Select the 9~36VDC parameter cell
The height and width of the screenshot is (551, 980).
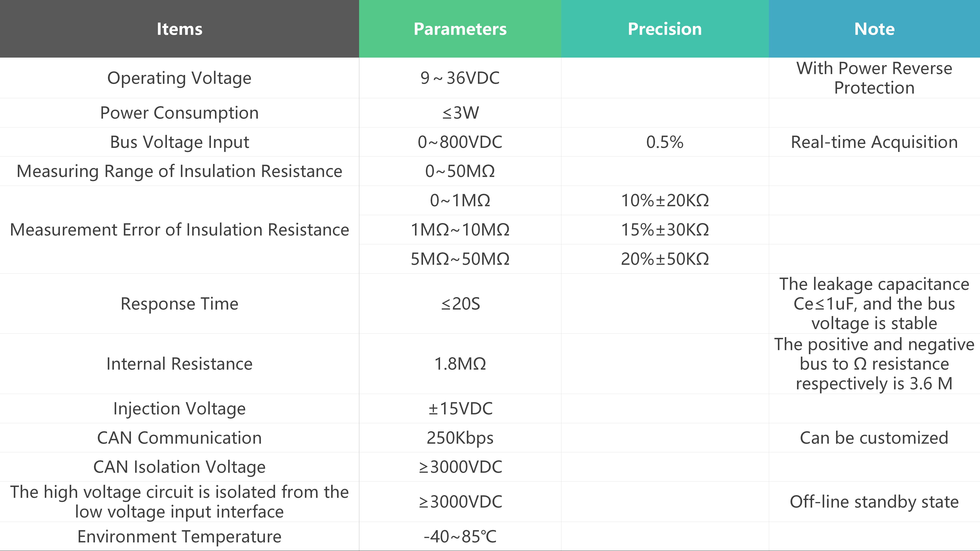pyautogui.click(x=460, y=78)
